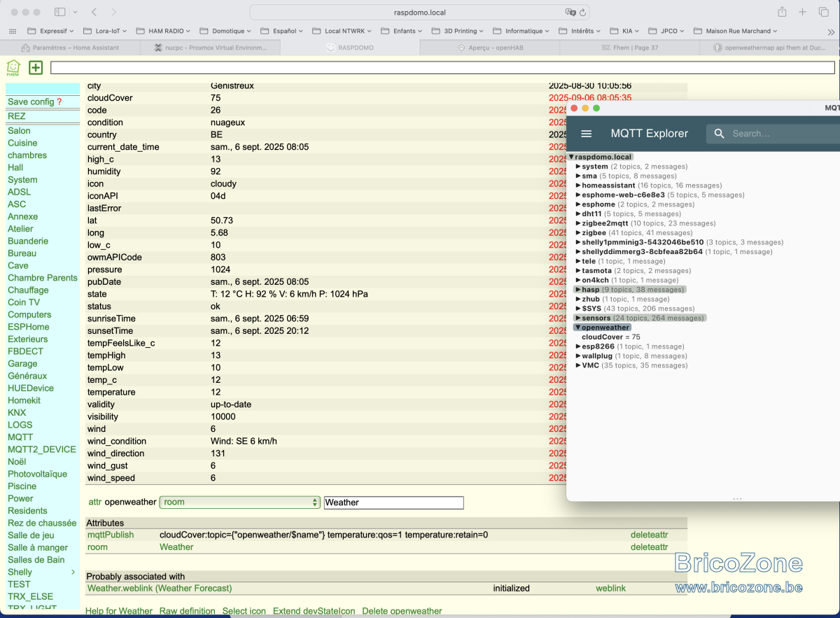Image resolution: width=840 pixels, height=618 pixels.
Task: Reload the raspdomo.local page
Action: point(583,13)
